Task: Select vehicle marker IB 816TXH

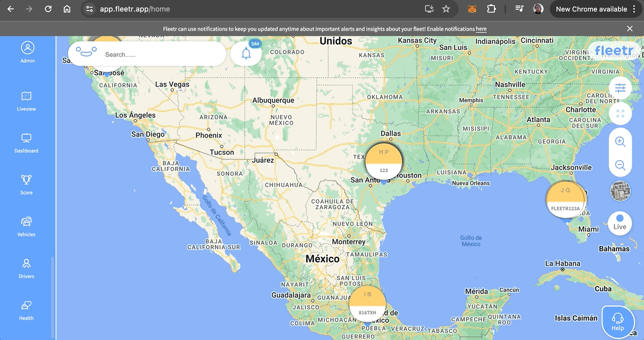Action: pyautogui.click(x=368, y=303)
